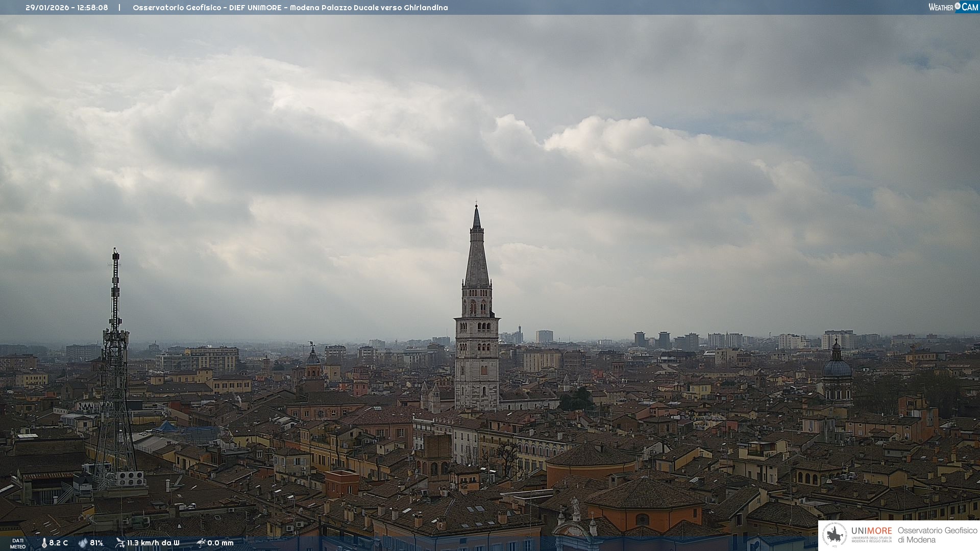Click the 8.2 C temperature reading
The image size is (980, 551).
click(x=58, y=543)
